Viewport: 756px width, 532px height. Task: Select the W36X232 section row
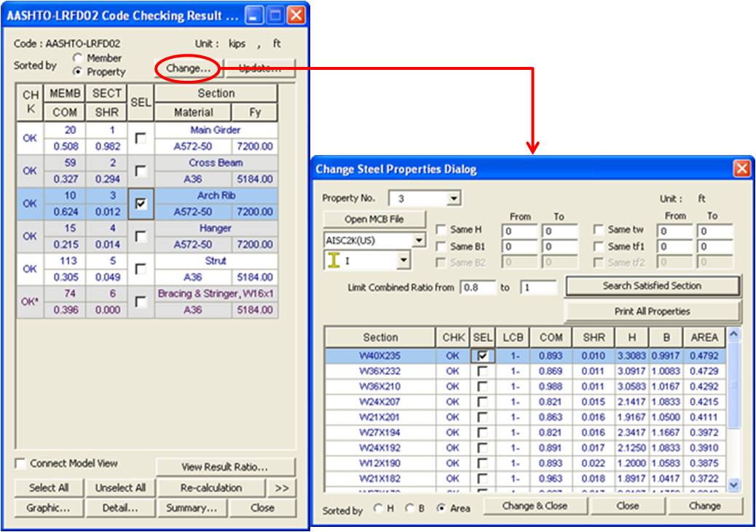coord(380,371)
